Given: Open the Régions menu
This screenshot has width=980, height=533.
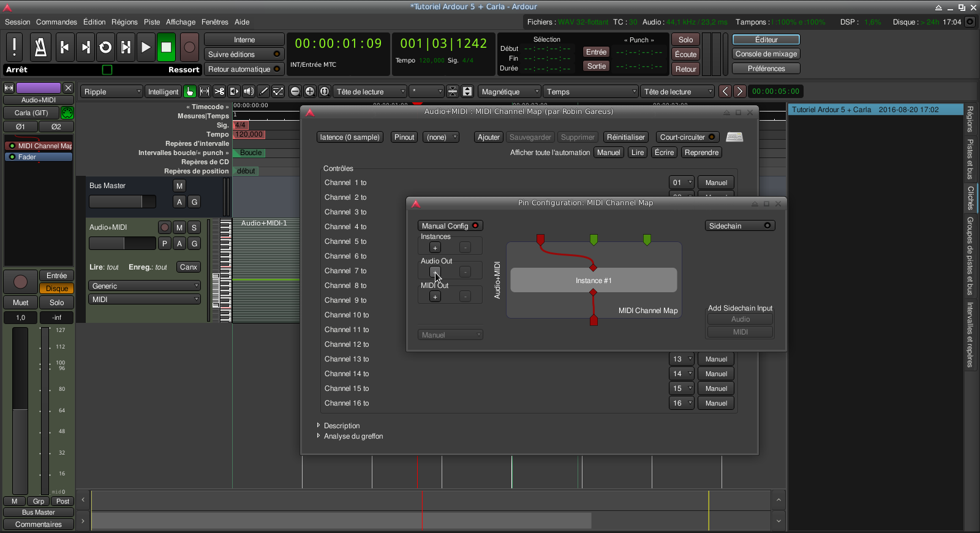Looking at the screenshot, I should (124, 22).
